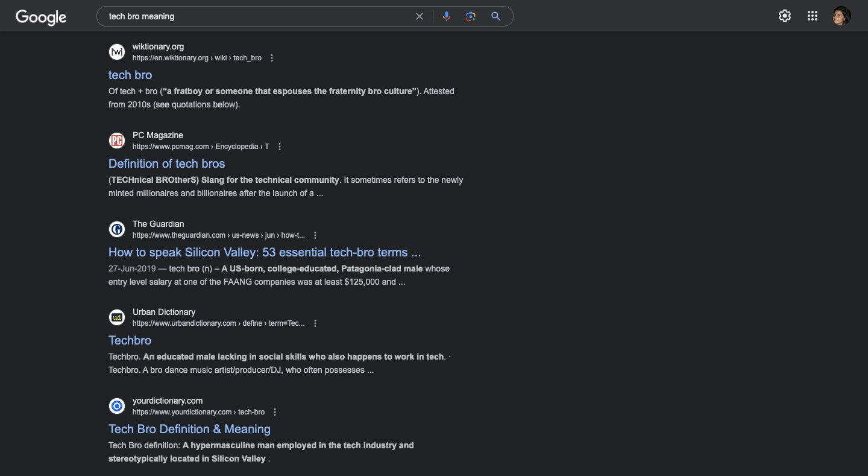Open the 'How to speak Silicon Valley' article

tap(265, 252)
